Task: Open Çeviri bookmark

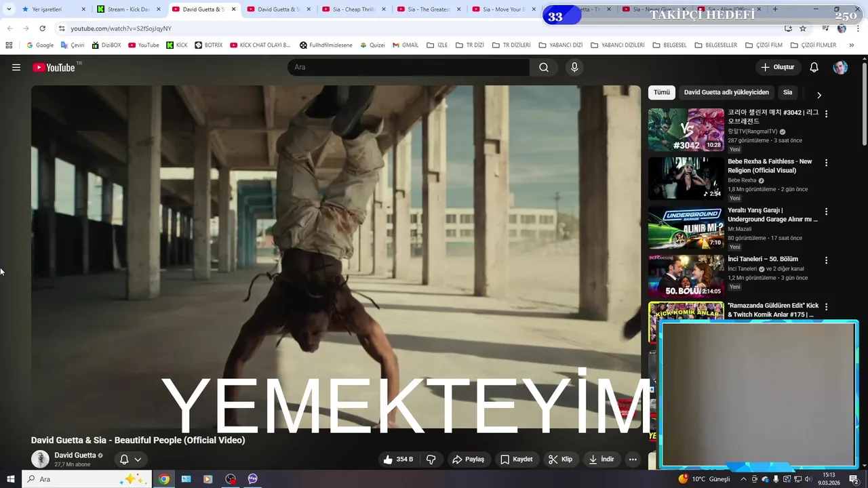Action: coord(73,45)
